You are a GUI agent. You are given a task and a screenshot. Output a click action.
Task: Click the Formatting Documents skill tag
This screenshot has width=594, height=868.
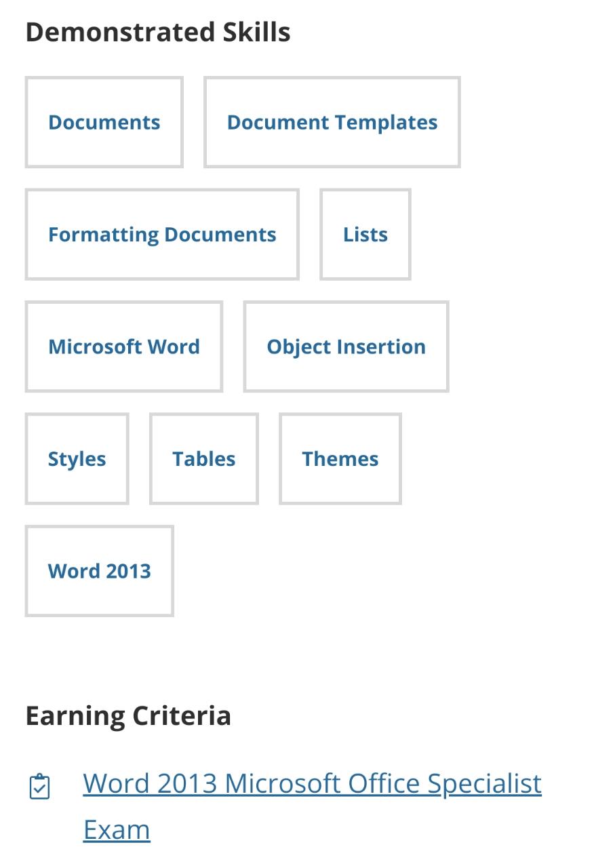coord(162,235)
